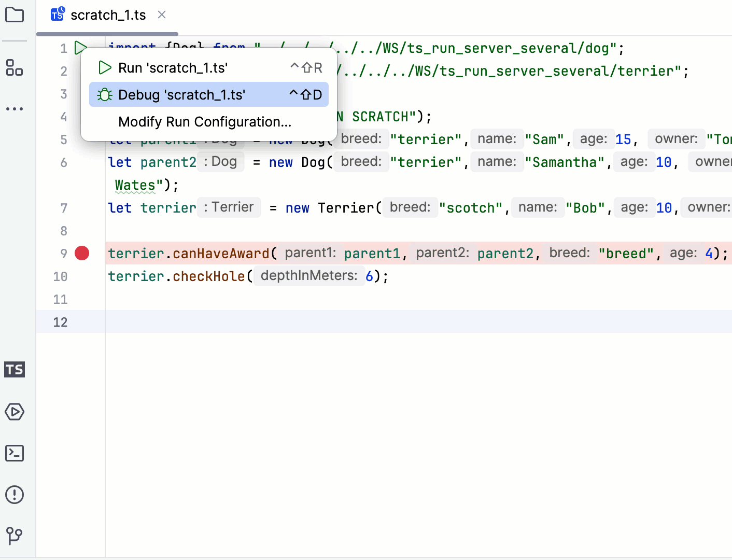Click the 'depthInMeters:' parameter hint
Viewport: 732px width, 560px height.
(309, 275)
